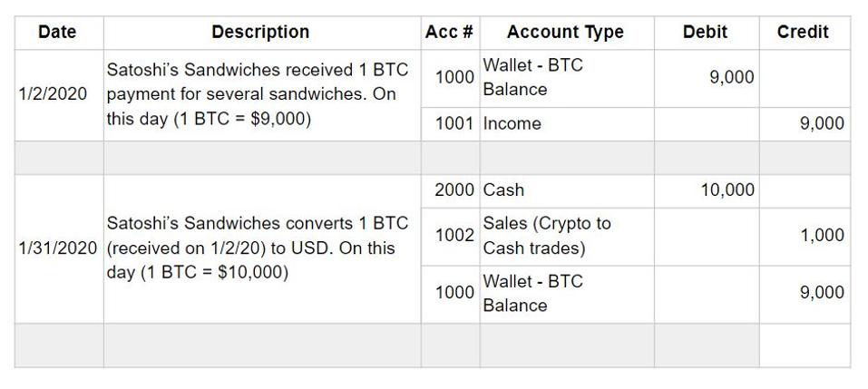
Task: Click the Debit column header
Action: point(705,32)
